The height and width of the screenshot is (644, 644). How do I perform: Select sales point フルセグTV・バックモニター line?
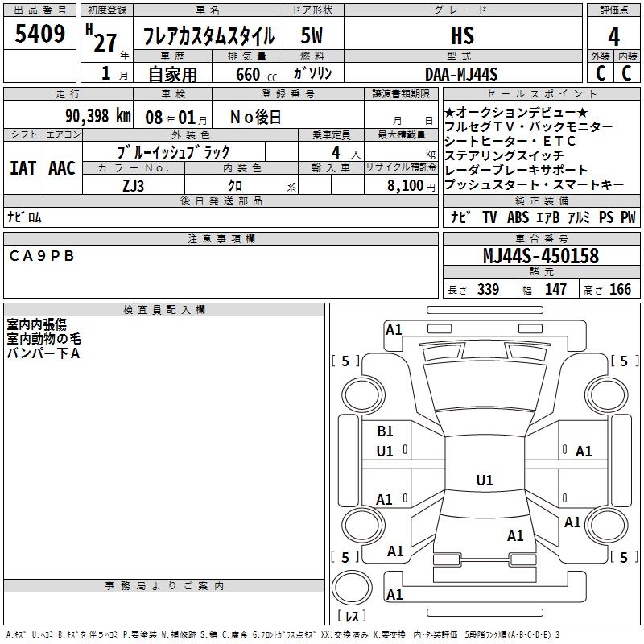[x=529, y=126]
